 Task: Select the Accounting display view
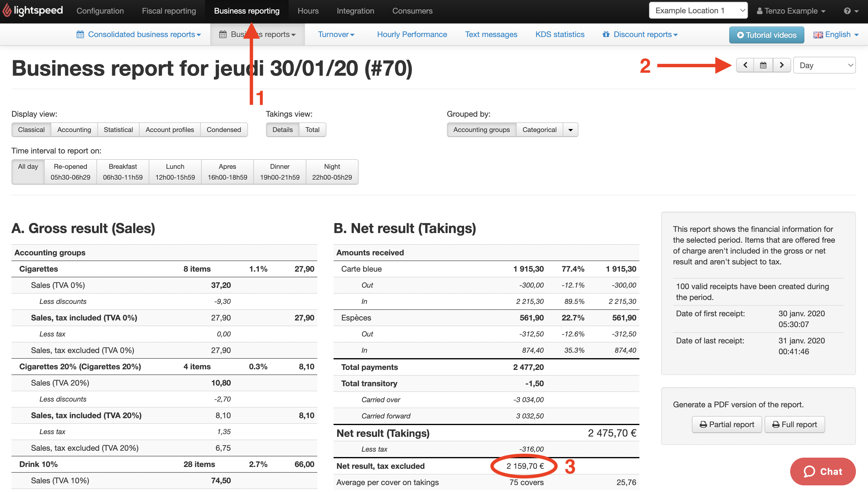(x=74, y=129)
